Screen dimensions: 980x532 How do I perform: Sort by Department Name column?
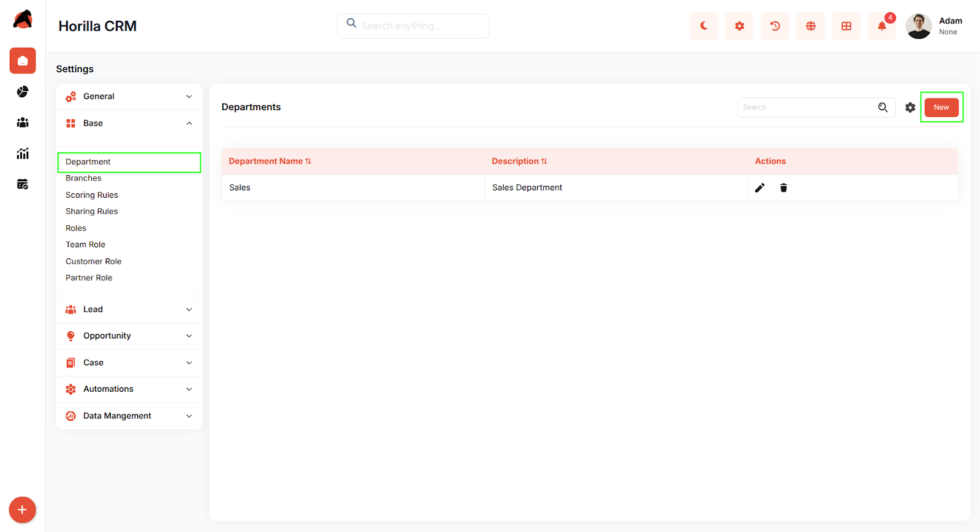tap(270, 162)
